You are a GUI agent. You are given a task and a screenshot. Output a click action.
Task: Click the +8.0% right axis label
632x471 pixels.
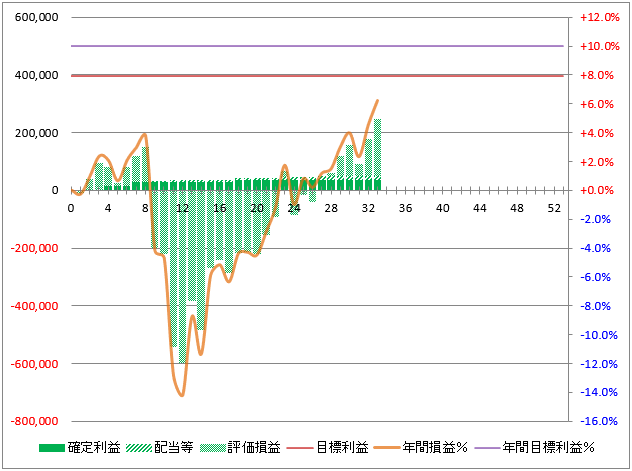pyautogui.click(x=597, y=75)
